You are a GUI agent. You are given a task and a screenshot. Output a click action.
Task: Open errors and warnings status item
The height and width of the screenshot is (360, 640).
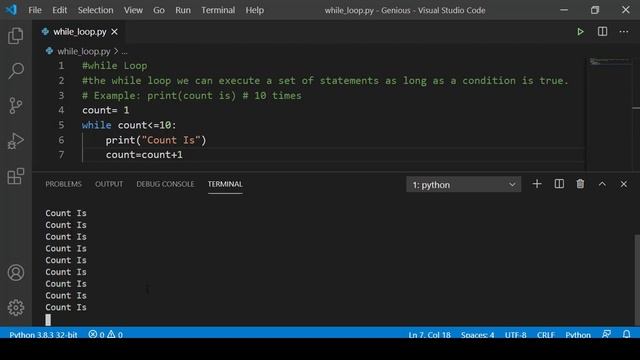(x=105, y=335)
